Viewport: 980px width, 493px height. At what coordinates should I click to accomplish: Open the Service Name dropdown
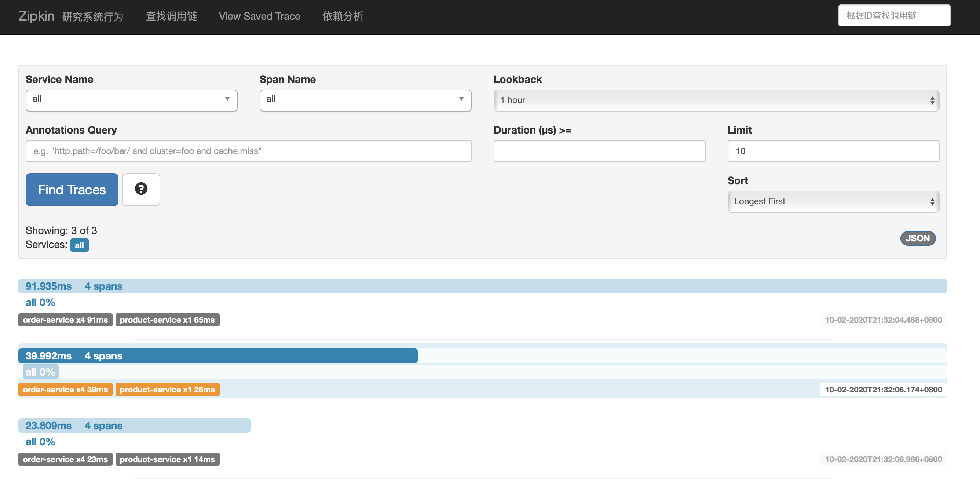click(x=131, y=99)
